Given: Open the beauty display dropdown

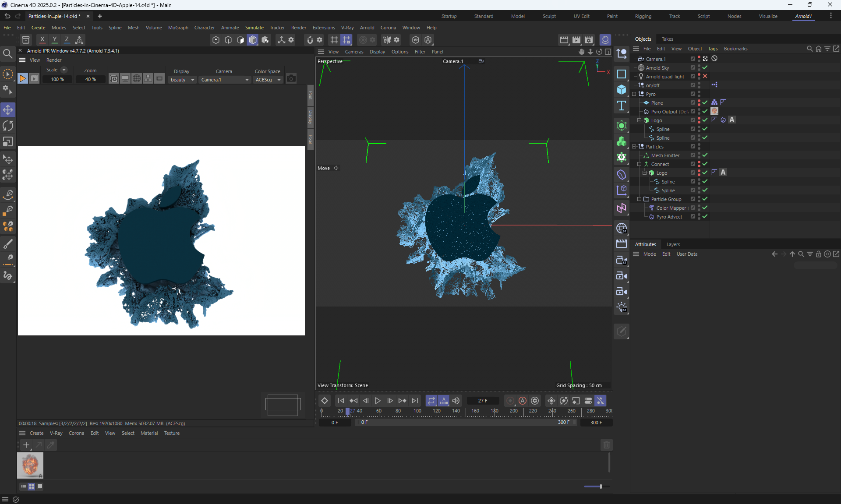Looking at the screenshot, I should [182, 80].
